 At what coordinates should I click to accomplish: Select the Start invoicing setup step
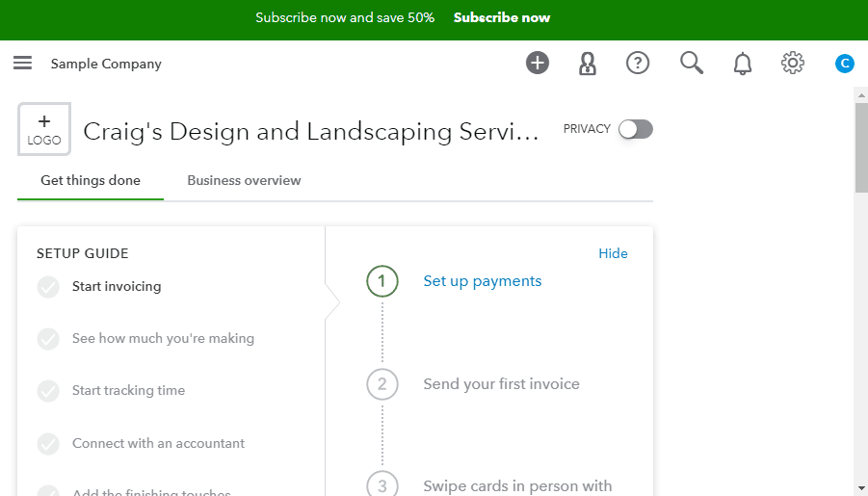pos(117,286)
